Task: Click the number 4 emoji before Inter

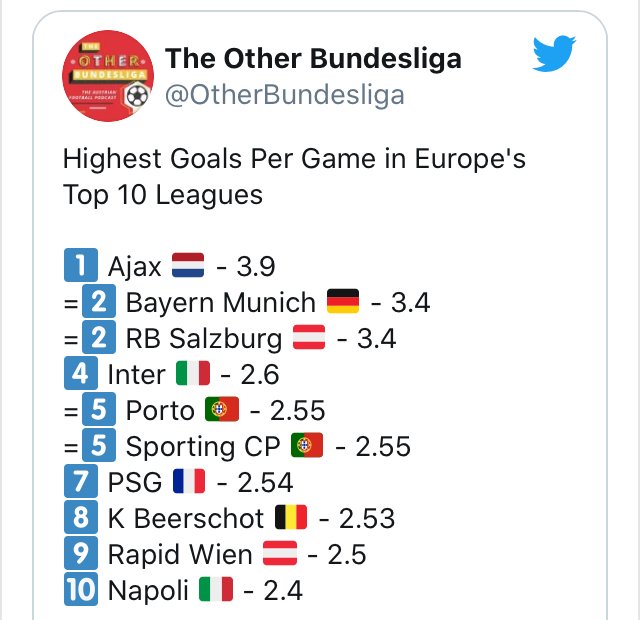Action: tap(80, 375)
